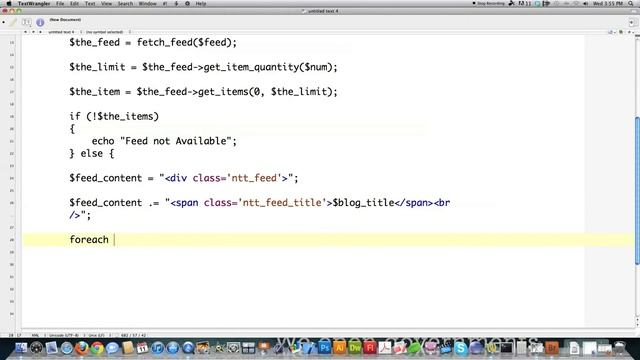640x360 pixels.
Task: Open Spotlight search magnifier icon
Action: click(x=631, y=3)
